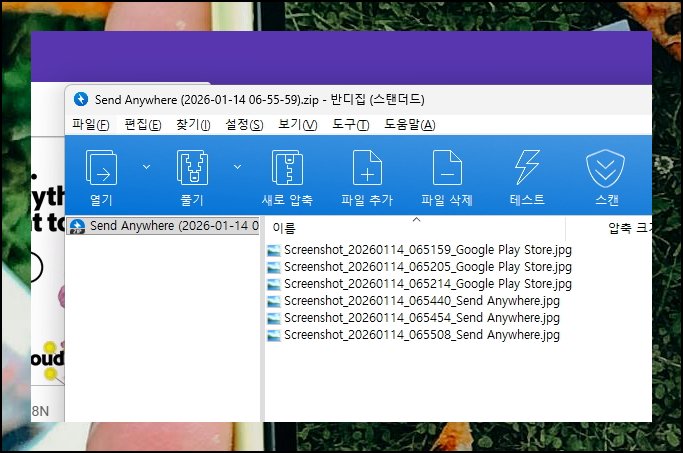
Task: Click the 스캔 (Scan) shield icon
Action: point(605,169)
